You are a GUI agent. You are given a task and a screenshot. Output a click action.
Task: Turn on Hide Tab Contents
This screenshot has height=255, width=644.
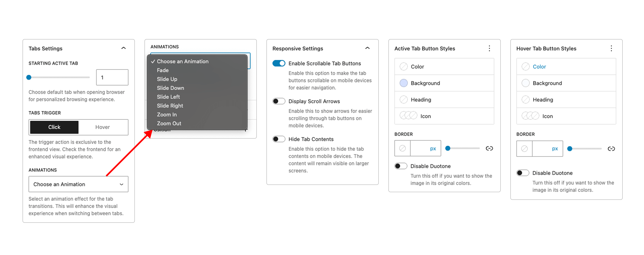(279, 139)
